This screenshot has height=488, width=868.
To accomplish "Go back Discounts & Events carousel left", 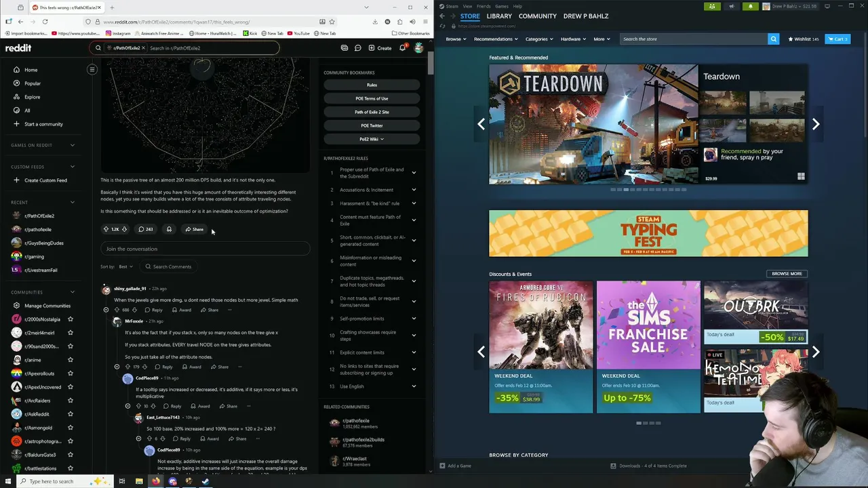I will pos(481,352).
